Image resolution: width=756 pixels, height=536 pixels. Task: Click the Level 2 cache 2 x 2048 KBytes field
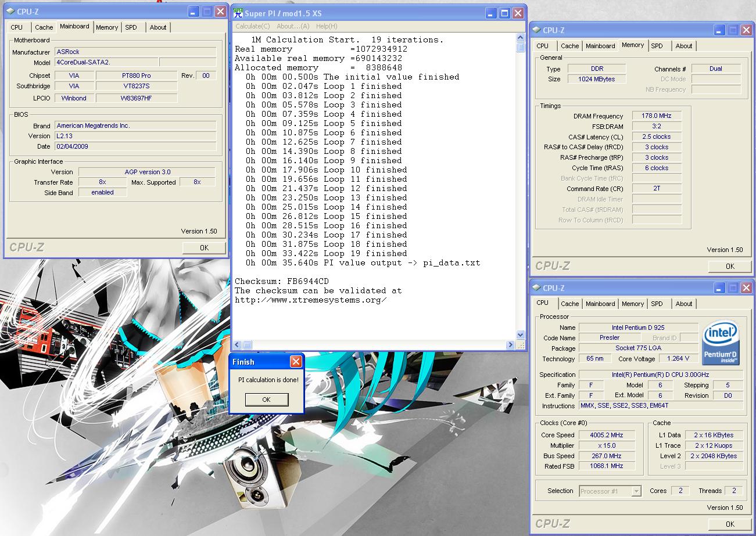[x=714, y=456]
